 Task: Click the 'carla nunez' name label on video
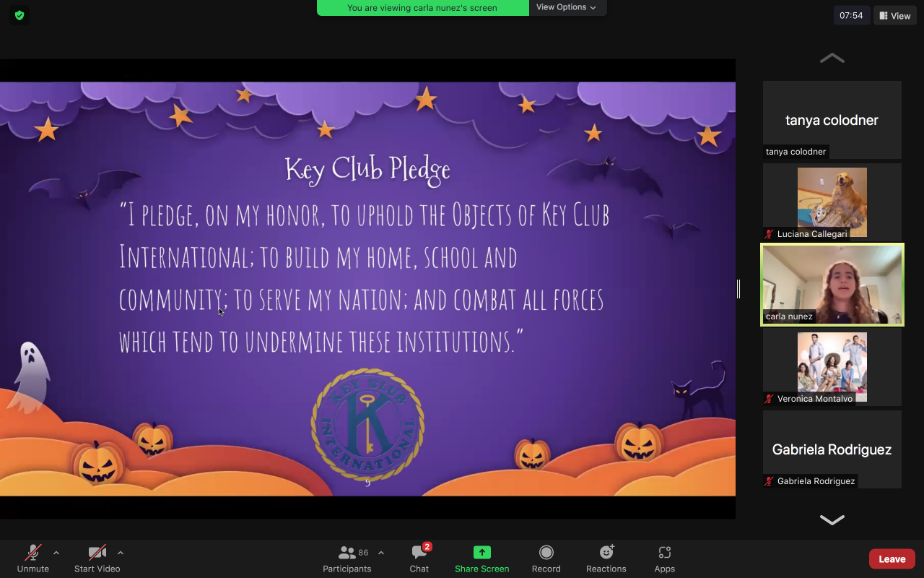(789, 316)
